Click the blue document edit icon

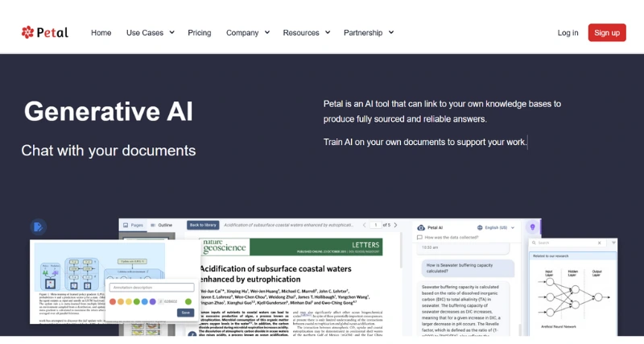[x=38, y=227]
